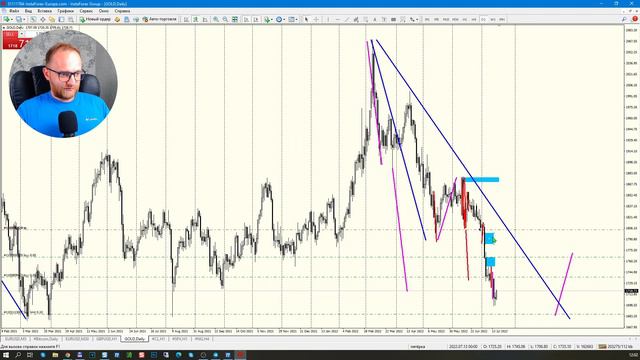
Task: Select the equidistant channel tool
Action: point(356,19)
